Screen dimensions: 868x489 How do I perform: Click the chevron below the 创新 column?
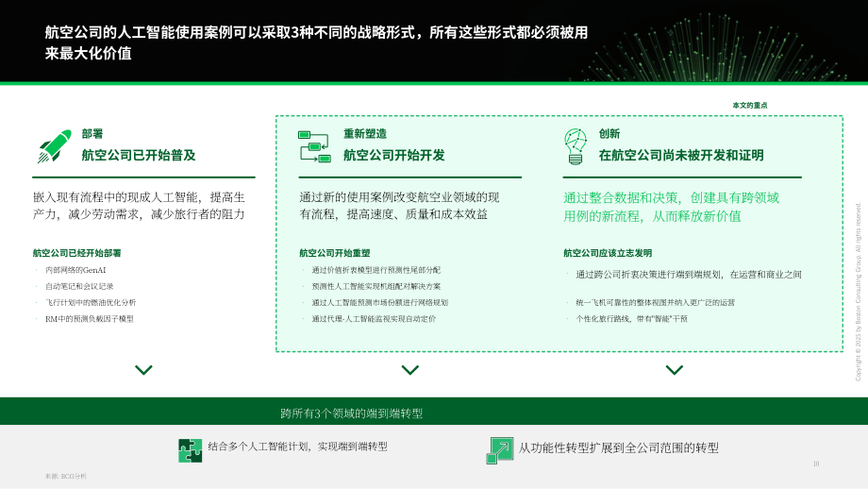(x=675, y=370)
